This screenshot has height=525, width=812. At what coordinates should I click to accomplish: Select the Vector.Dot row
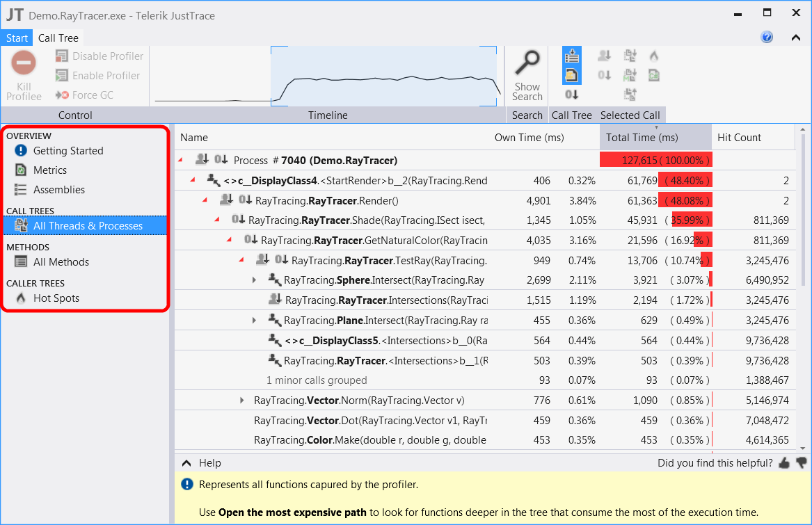coord(485,421)
